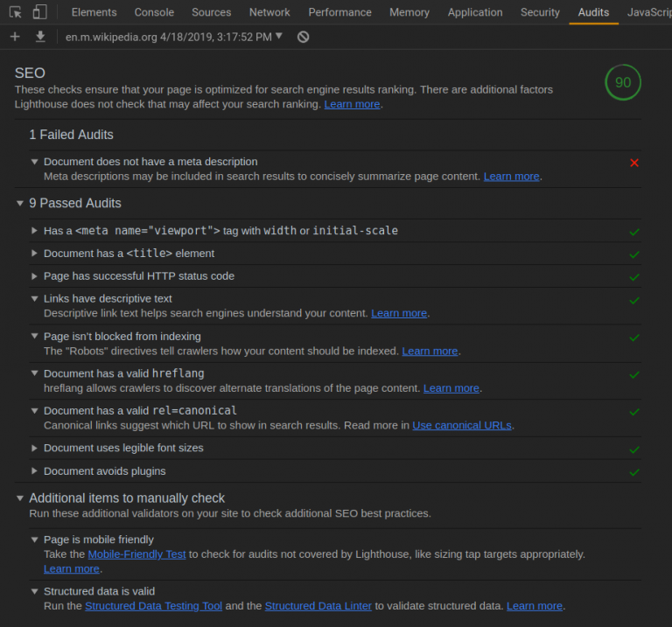Click the plus icon to run a new audit
The height and width of the screenshot is (627, 672).
15,37
